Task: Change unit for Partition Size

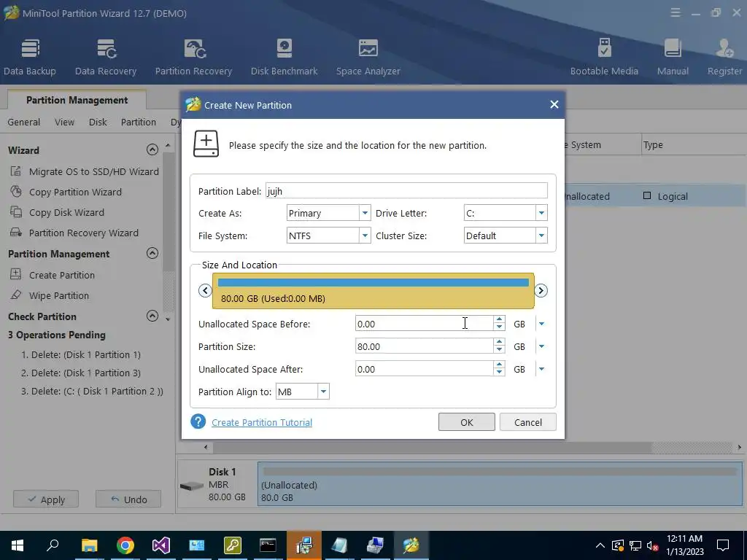Action: tap(541, 346)
